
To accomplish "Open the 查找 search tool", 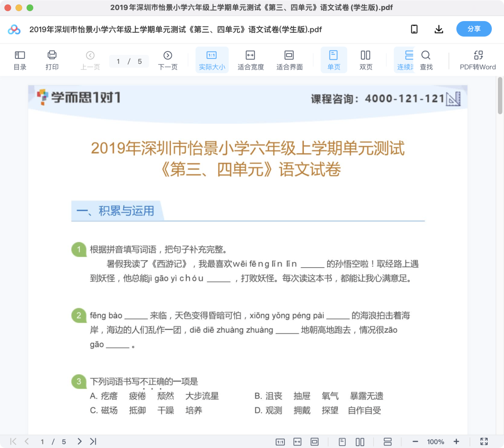I will click(x=426, y=60).
